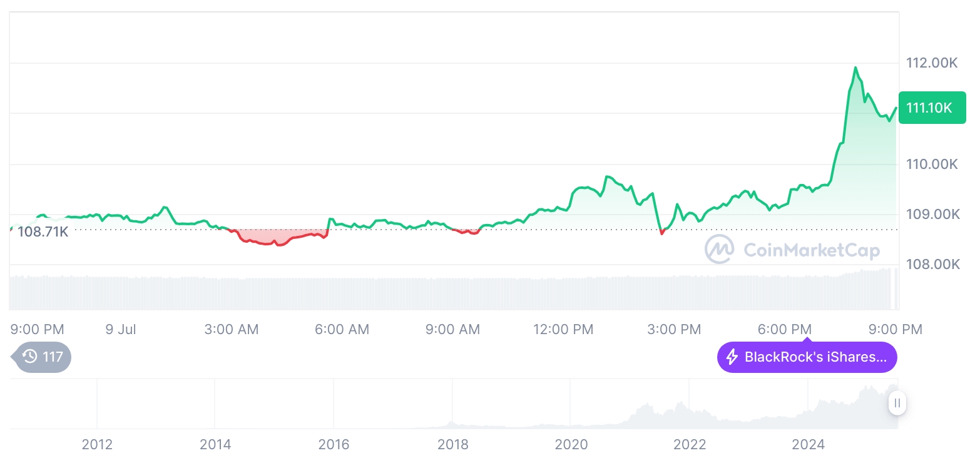This screenshot has width=980, height=458.
Task: Click the CoinMarketCap logo watermark icon
Action: tap(720, 250)
